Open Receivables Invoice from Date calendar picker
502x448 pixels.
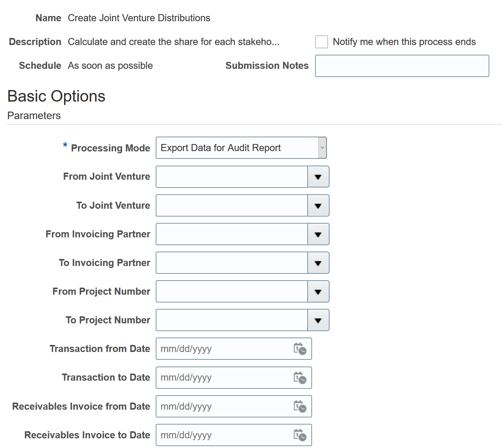click(x=300, y=406)
